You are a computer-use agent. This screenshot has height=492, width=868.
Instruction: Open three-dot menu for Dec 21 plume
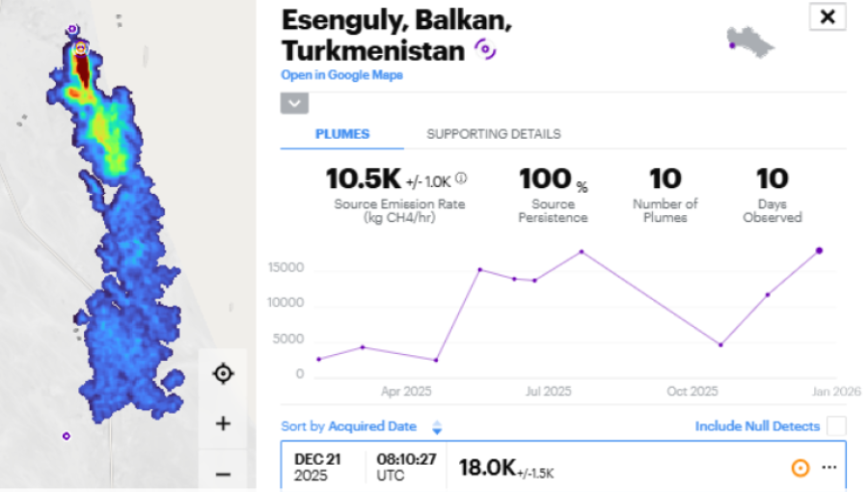828,468
